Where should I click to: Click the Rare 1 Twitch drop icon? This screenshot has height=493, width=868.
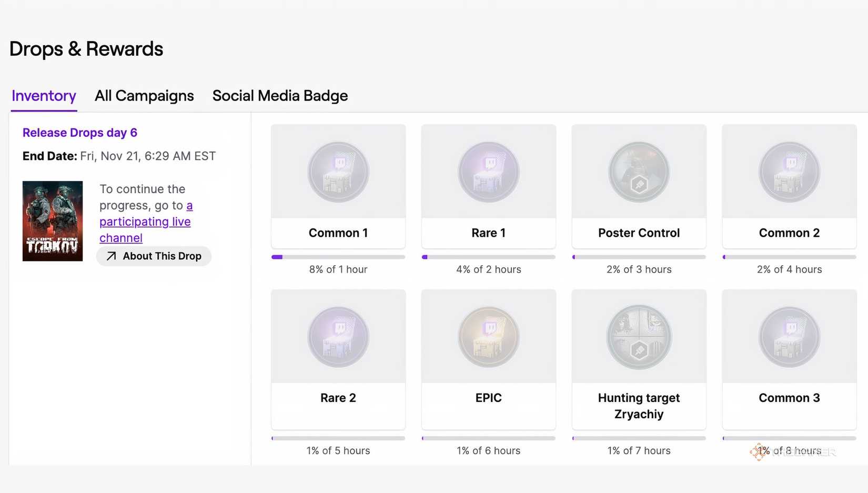coord(488,171)
